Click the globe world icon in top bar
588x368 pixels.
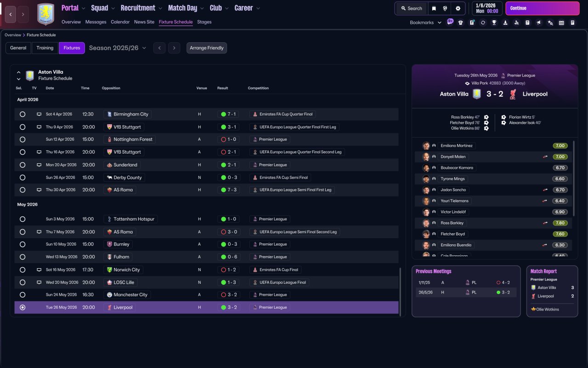(446, 8)
